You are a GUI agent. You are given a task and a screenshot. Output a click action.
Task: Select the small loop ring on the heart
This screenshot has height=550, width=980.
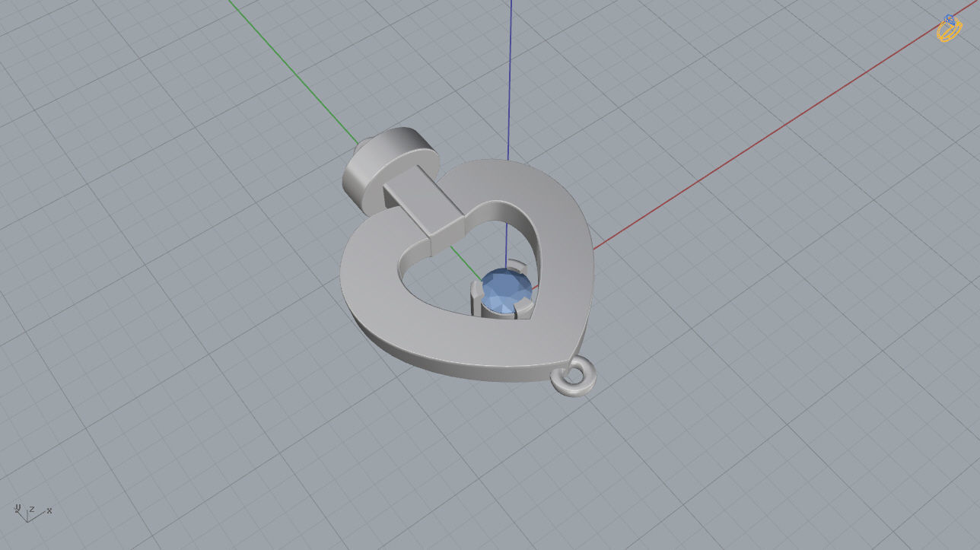coord(573,377)
